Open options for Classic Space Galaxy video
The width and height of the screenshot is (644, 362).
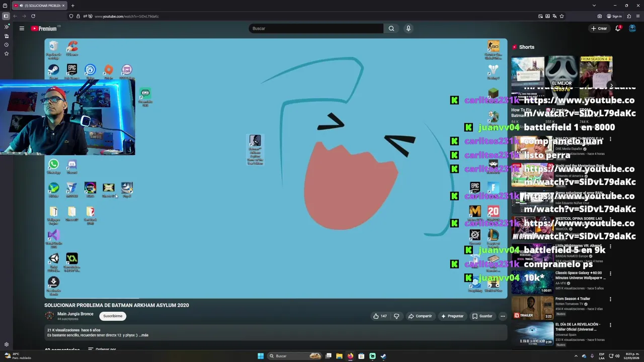610,274
